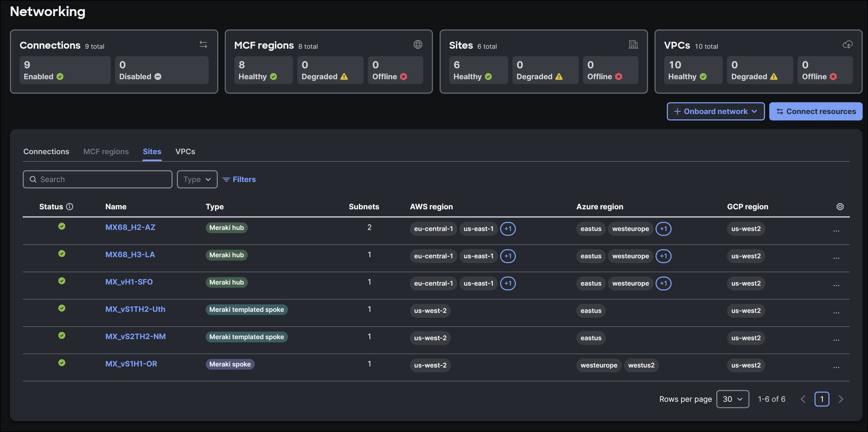The width and height of the screenshot is (868, 432).
Task: Switch to the Connections tab
Action: pyautogui.click(x=46, y=152)
